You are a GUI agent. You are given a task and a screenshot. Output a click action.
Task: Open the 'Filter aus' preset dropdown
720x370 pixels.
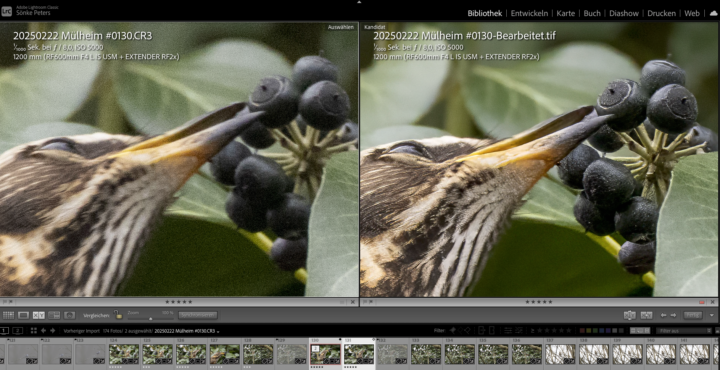[x=684, y=331]
